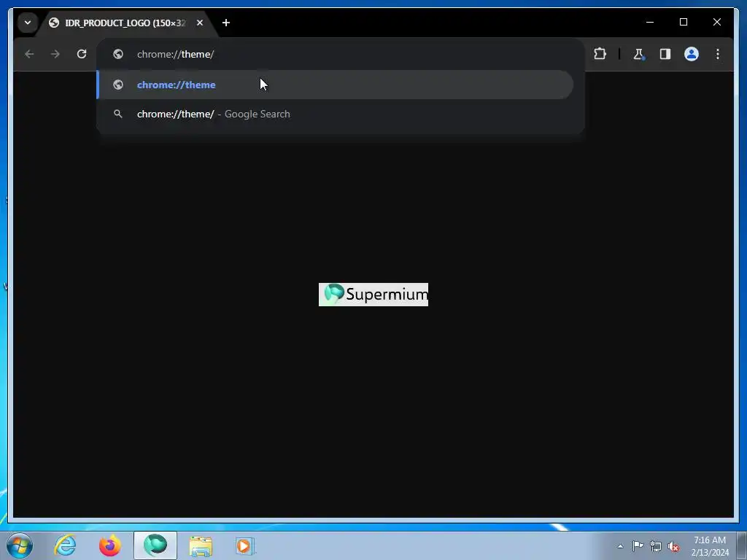
Task: Select the IDR_PRODUCT_LOGO tab
Action: click(125, 23)
